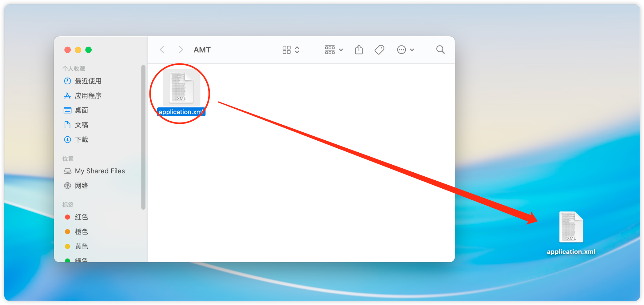The image size is (644, 305).
Task: Open 下载 folder in sidebar
Action: click(81, 140)
